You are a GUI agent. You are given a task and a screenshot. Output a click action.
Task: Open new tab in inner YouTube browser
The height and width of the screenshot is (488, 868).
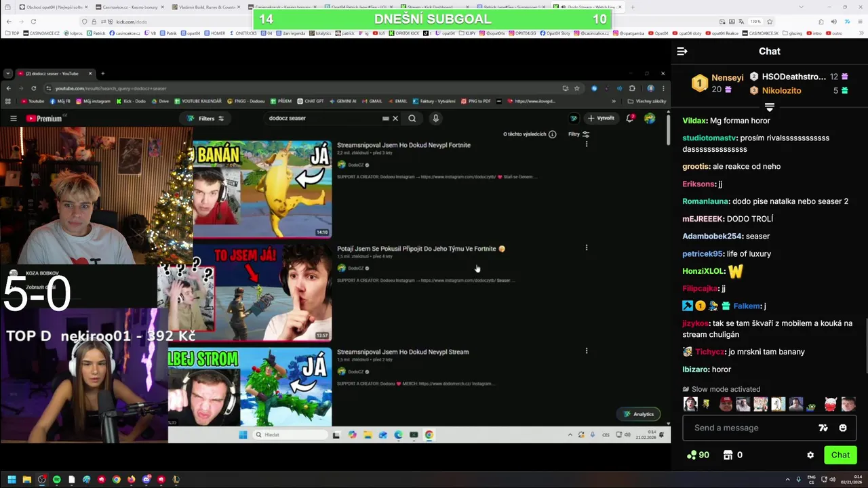click(102, 73)
